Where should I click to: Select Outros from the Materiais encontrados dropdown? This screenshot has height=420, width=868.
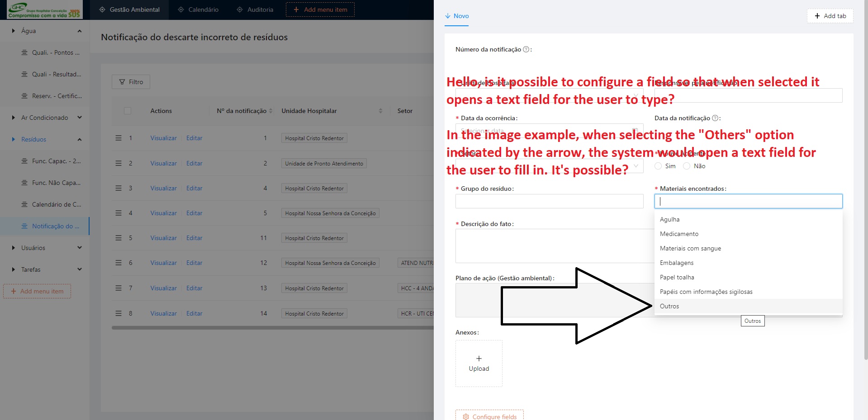[x=669, y=306]
